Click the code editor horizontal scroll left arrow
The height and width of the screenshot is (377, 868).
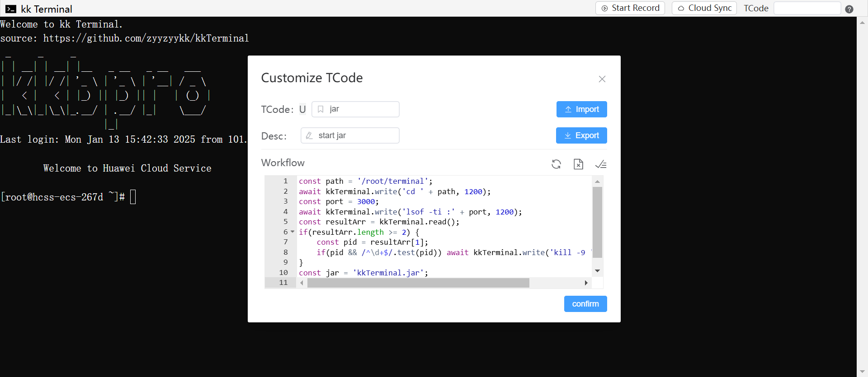pos(302,283)
